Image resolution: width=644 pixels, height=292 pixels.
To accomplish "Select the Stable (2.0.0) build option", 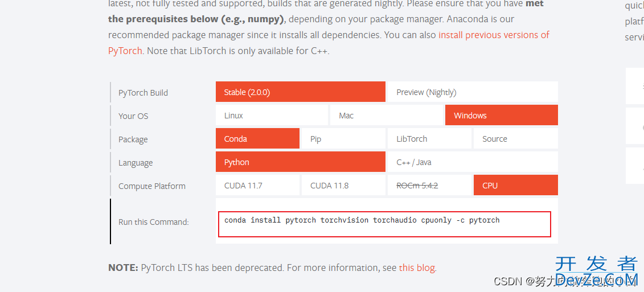I will coord(300,92).
